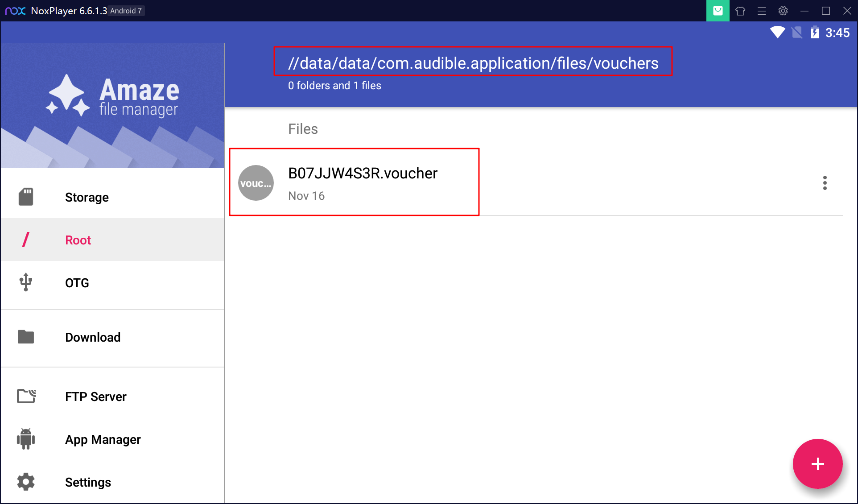Click the slash Root icon

click(26, 240)
